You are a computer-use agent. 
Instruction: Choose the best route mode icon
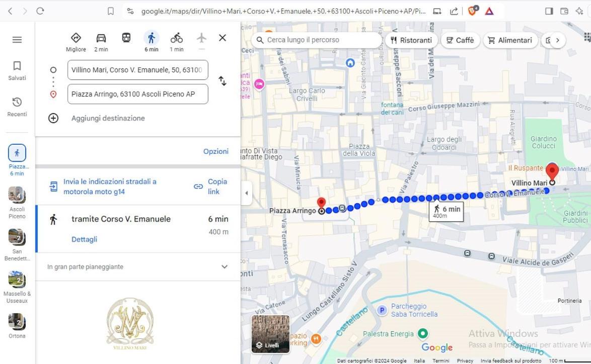[x=76, y=38]
